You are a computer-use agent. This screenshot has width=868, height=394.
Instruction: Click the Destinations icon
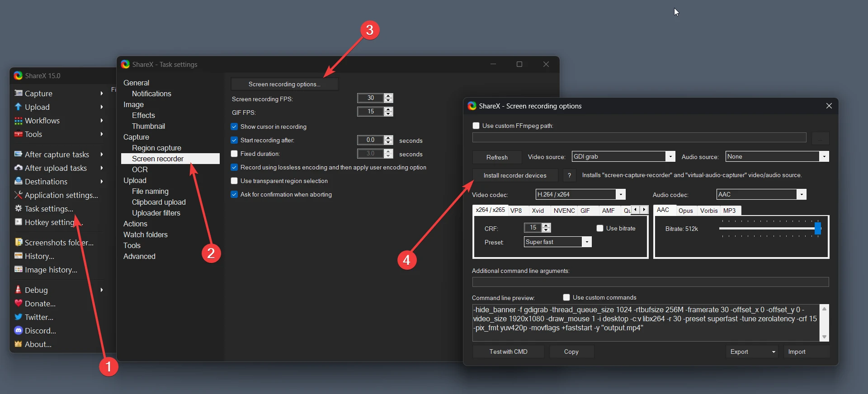[19, 181]
